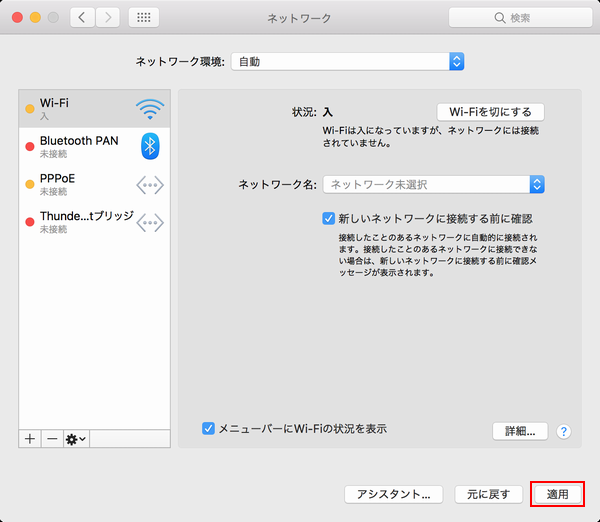Image resolution: width=600 pixels, height=522 pixels.
Task: Open the help question mark button
Action: coord(563,432)
